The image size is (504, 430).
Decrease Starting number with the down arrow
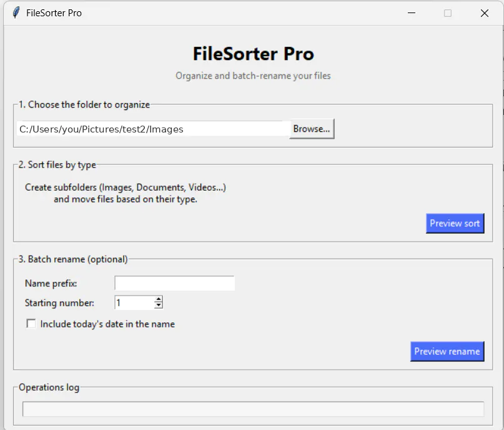pos(158,306)
